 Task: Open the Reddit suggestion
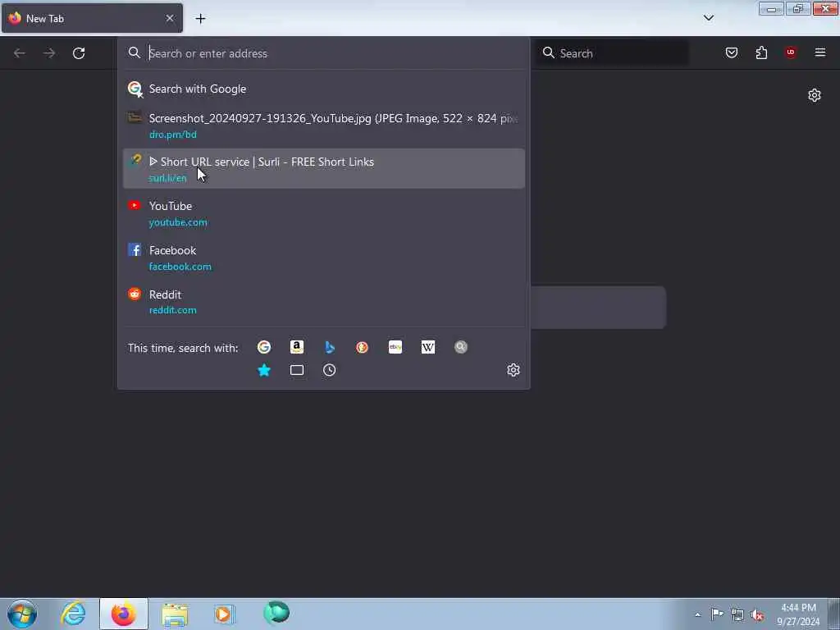tap(323, 302)
